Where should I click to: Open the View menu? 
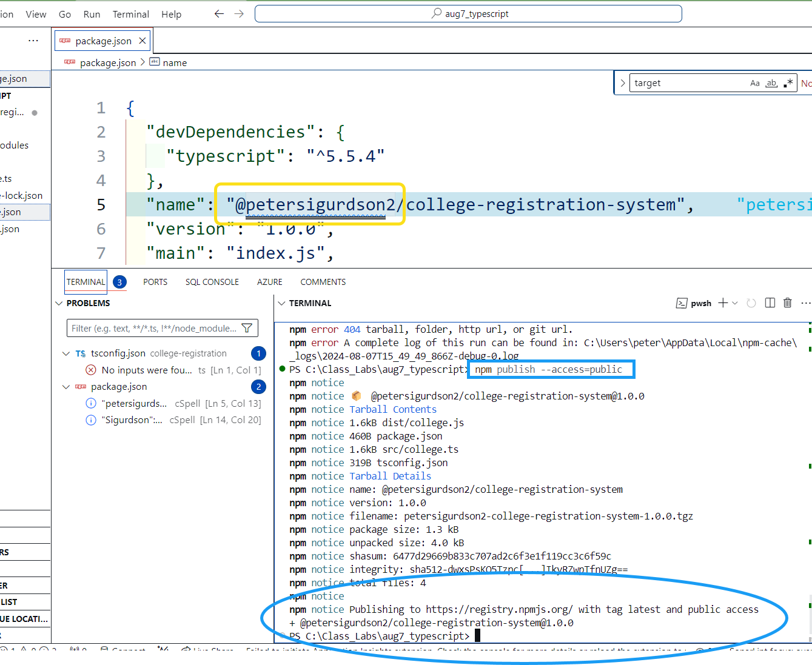click(36, 14)
